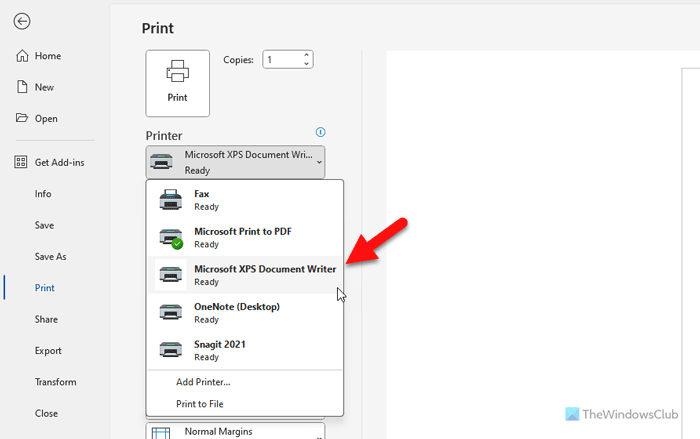Decrease copies with the down arrow

click(x=306, y=64)
